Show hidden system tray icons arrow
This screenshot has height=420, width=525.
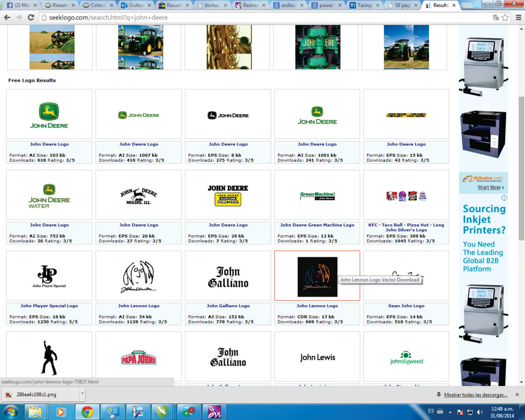450,412
